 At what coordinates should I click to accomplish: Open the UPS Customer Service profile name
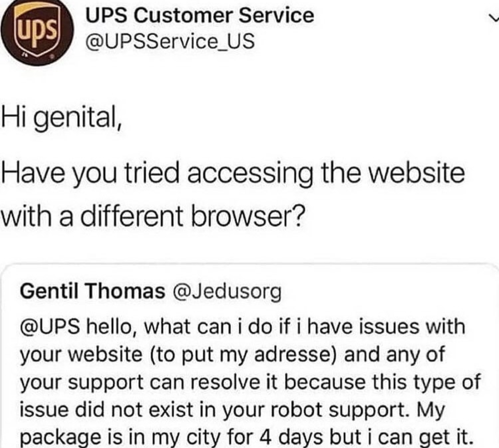pyautogui.click(x=200, y=16)
